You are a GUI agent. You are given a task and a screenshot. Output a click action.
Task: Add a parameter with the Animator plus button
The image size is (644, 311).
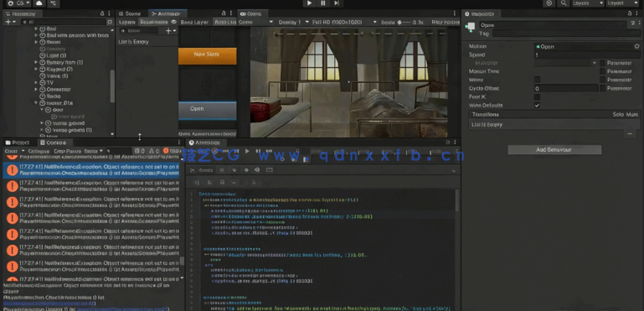170,31
